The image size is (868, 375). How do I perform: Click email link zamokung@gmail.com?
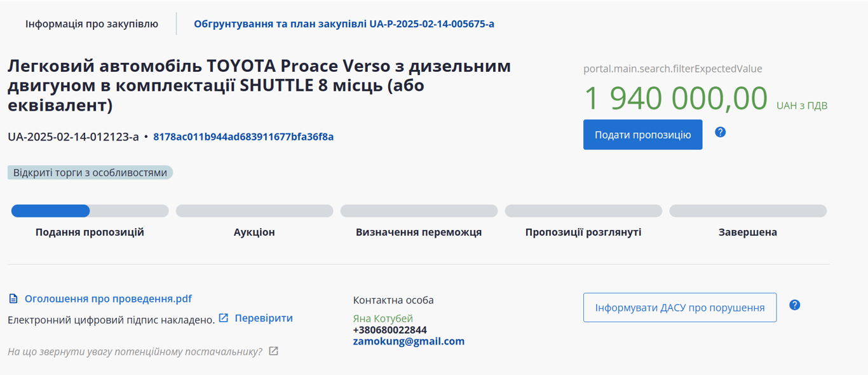click(409, 341)
